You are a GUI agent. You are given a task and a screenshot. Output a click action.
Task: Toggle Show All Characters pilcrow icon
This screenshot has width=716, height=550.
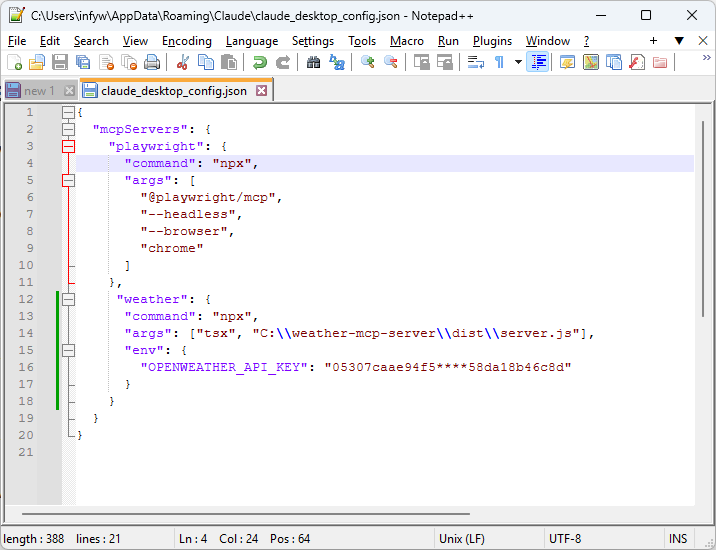[499, 62]
